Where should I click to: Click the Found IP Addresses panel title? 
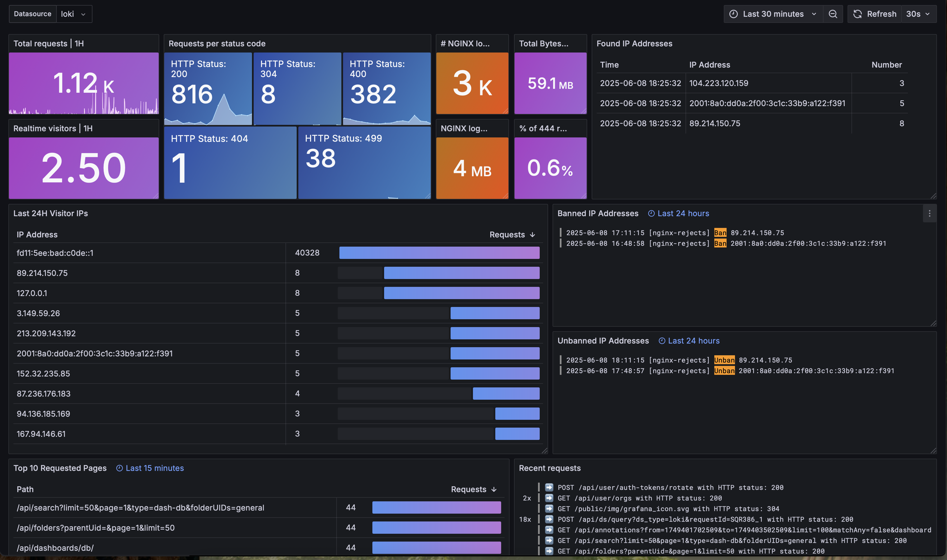[634, 43]
